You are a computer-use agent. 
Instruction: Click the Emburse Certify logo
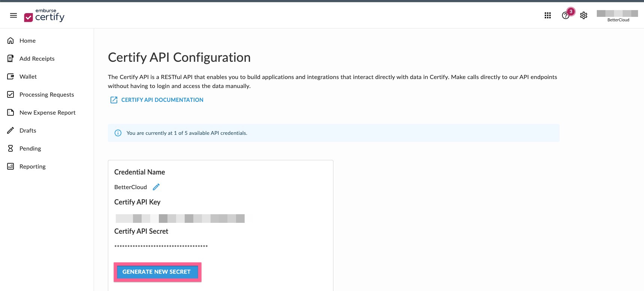[44, 16]
